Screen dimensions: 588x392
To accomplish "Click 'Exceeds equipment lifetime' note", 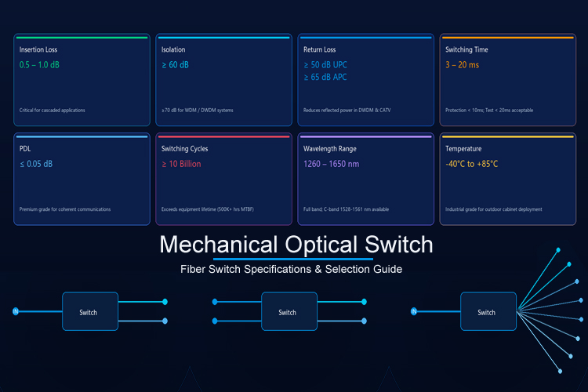I will tap(208, 209).
